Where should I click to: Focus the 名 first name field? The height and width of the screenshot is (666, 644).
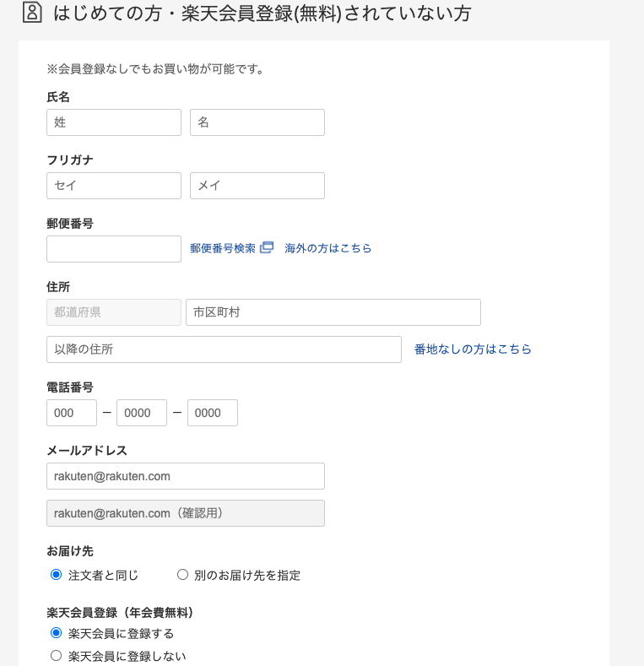point(257,122)
